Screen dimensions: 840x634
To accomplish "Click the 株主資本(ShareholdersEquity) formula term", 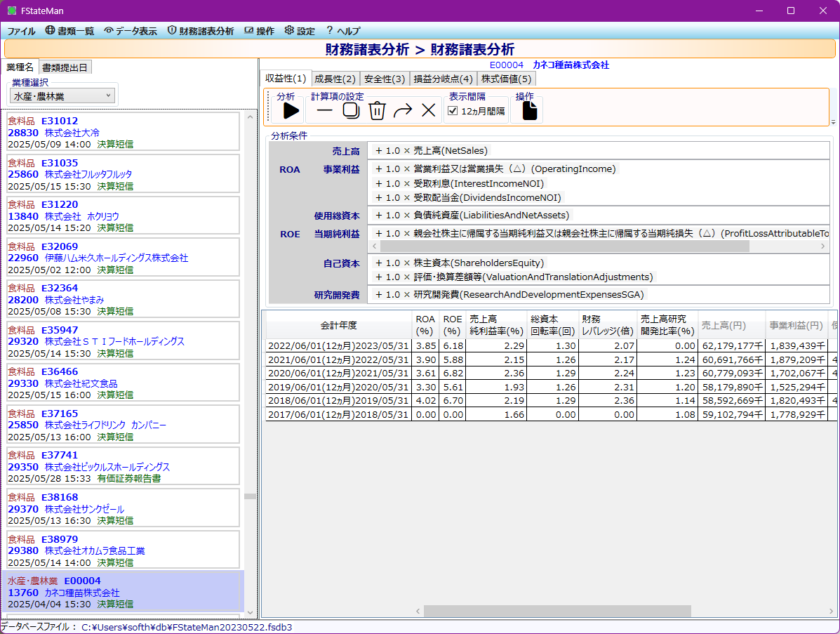I will 460,263.
